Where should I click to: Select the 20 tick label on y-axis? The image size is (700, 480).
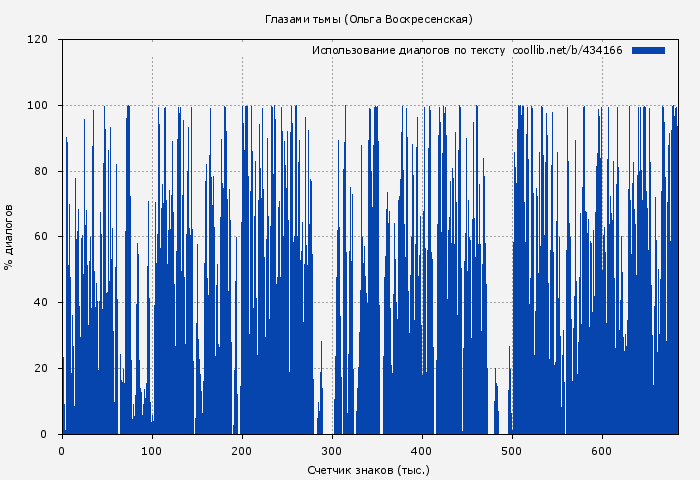[x=41, y=369]
